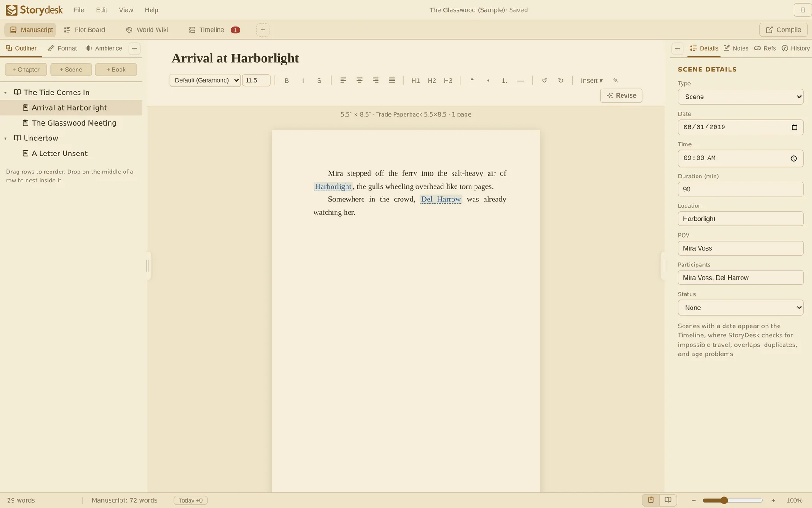The height and width of the screenshot is (508, 812).
Task: Create a numbered list
Action: [504, 80]
